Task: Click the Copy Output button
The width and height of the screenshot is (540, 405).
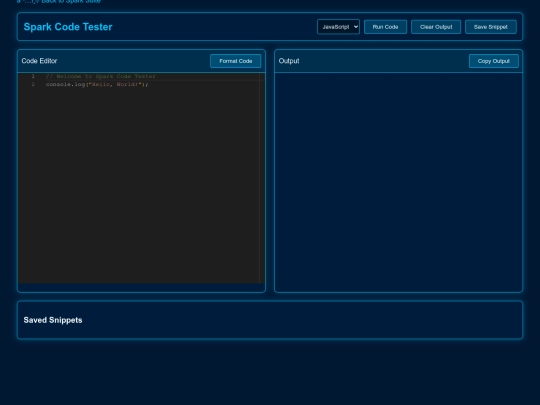Action: click(494, 61)
